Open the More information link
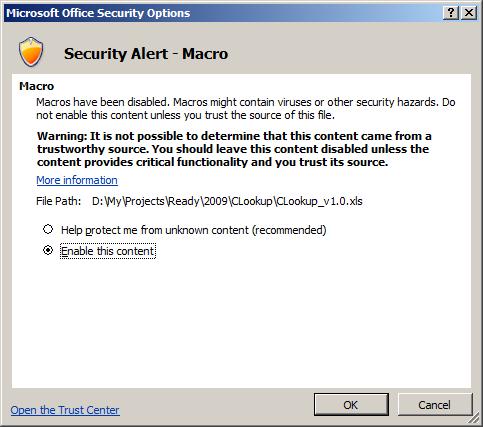Viewport: 483px width, 427px height. pos(77,180)
